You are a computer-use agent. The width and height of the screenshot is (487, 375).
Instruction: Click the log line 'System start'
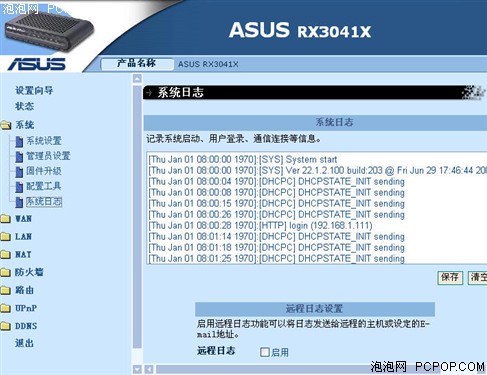click(243, 159)
